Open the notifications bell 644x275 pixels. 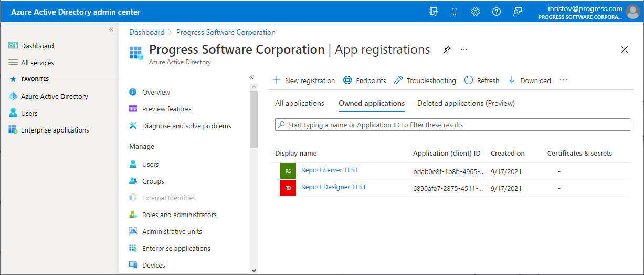455,12
